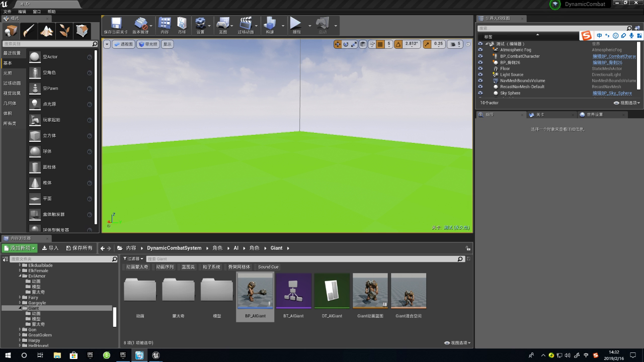The width and height of the screenshot is (644, 362).
Task: Open the Add New (添加新项) dropdown
Action: click(x=20, y=248)
